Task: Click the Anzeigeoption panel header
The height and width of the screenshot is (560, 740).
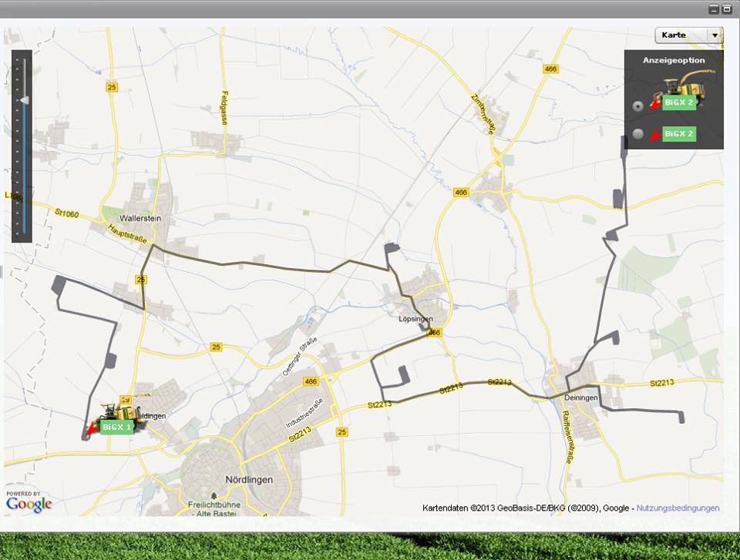Action: [674, 60]
